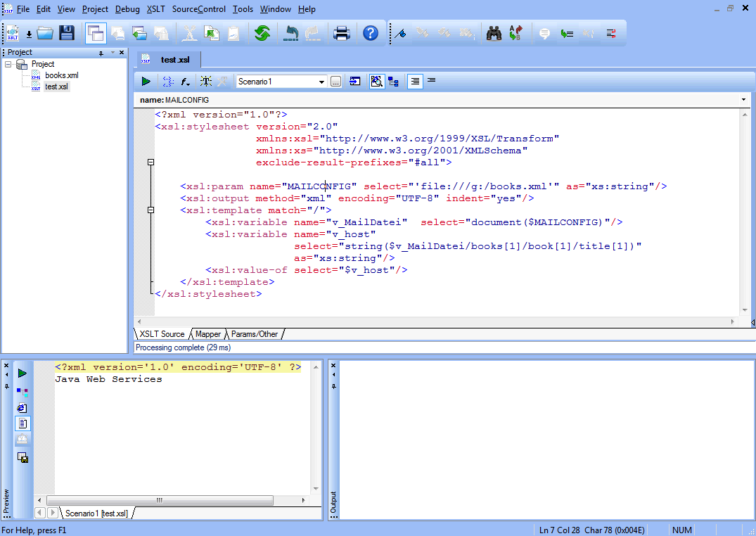Open the function (f) dropdown in editor toolbar
756x536 pixels.
pos(185,82)
